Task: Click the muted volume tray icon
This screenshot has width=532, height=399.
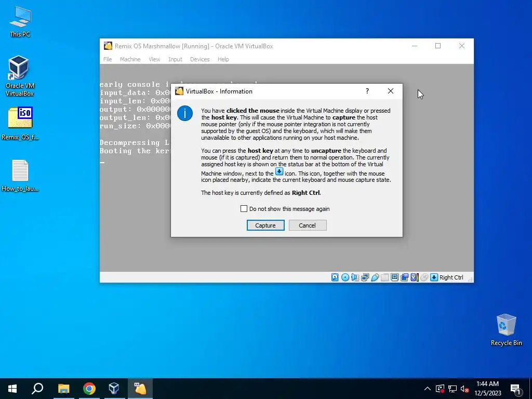Action: [464, 389]
